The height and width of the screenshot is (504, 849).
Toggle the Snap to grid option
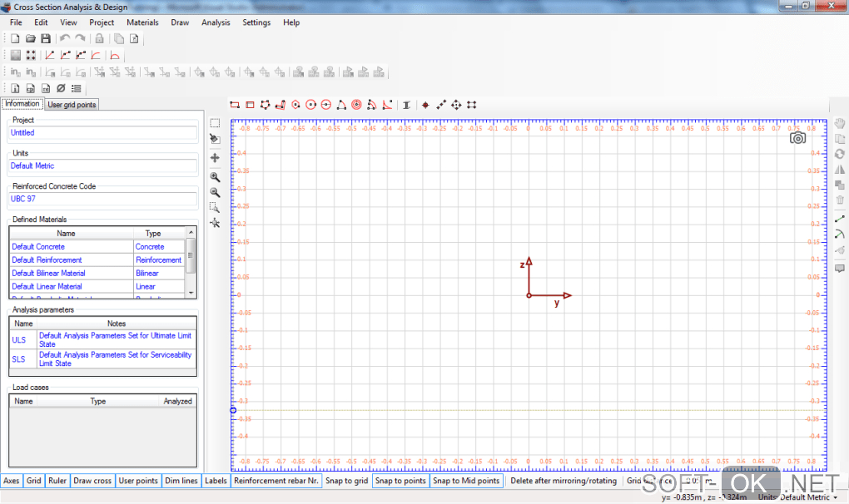pyautogui.click(x=346, y=481)
